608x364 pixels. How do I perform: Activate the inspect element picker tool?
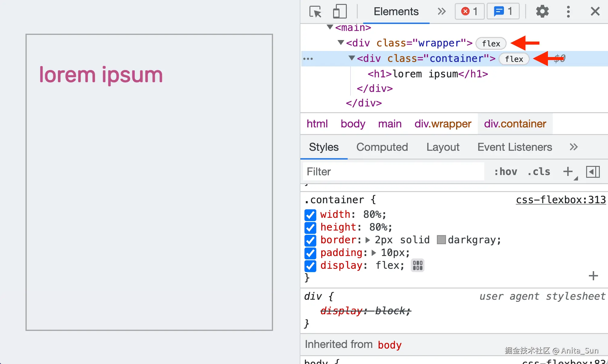tap(315, 12)
